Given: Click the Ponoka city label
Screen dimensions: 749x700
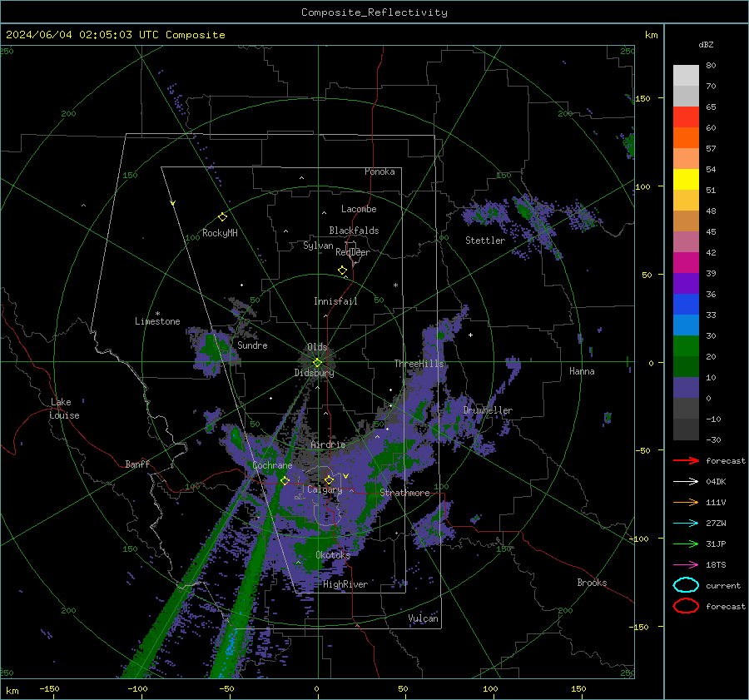Looking at the screenshot, I should [x=379, y=171].
